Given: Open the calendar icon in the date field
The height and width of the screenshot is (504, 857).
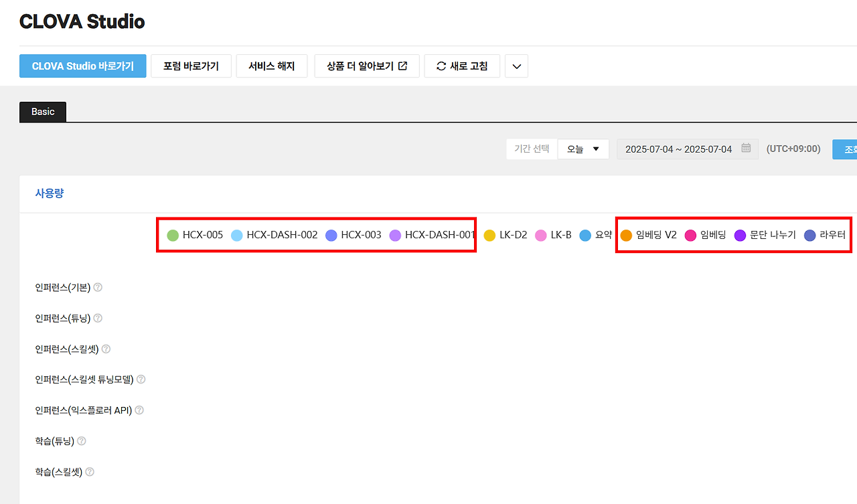Looking at the screenshot, I should click(x=746, y=149).
